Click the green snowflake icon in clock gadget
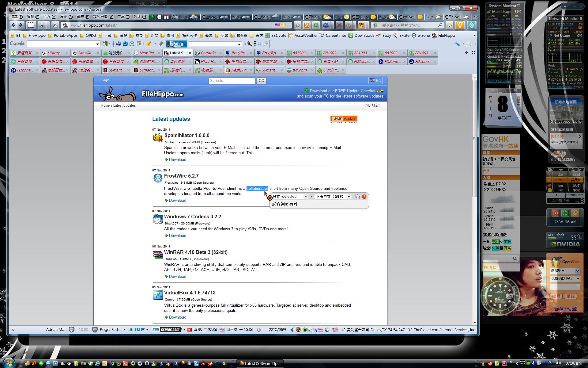This screenshot has height=368, width=588. click(x=565, y=213)
